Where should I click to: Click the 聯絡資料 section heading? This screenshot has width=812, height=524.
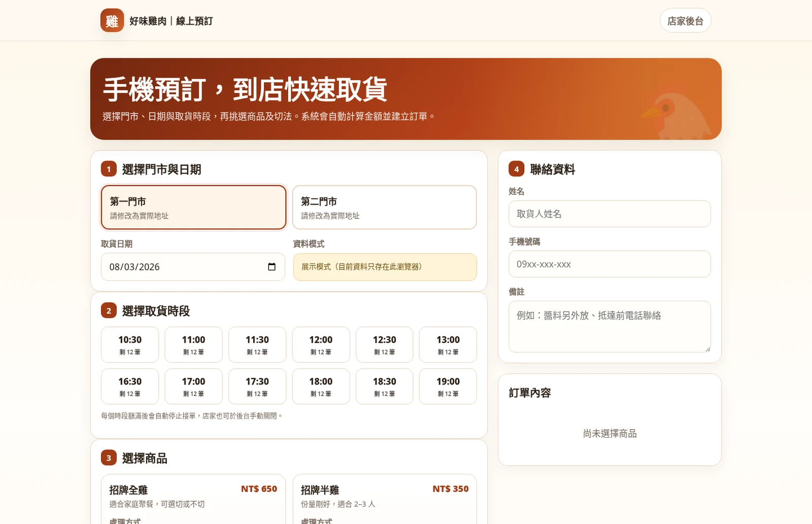[552, 170]
